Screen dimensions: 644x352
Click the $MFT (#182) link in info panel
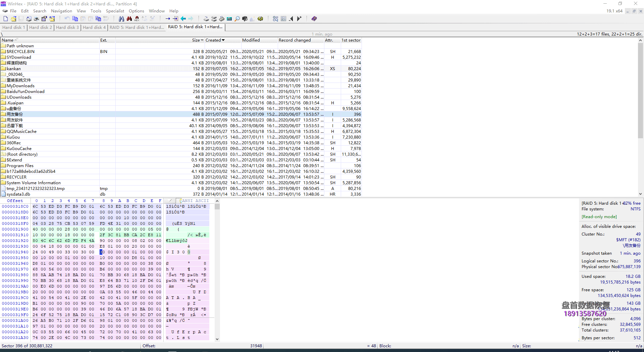click(628, 240)
